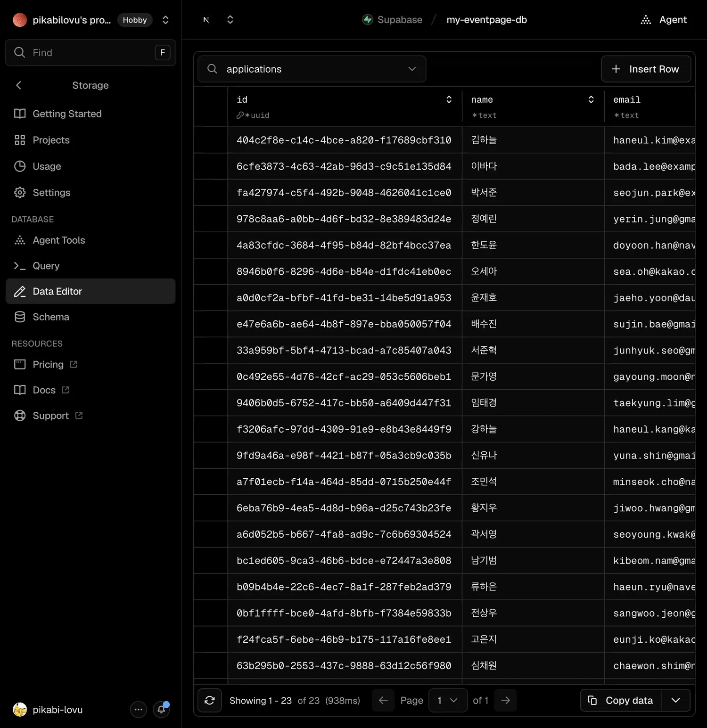Click the N framework icon in the header

(206, 20)
